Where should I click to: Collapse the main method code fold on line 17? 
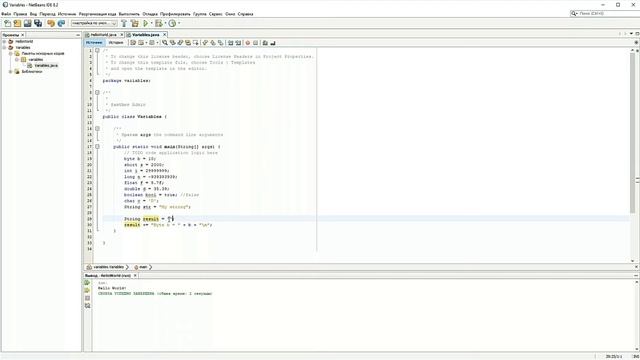point(97,146)
